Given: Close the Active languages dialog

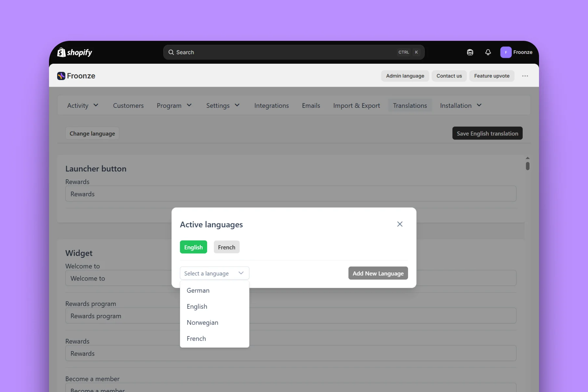Looking at the screenshot, I should [400, 224].
